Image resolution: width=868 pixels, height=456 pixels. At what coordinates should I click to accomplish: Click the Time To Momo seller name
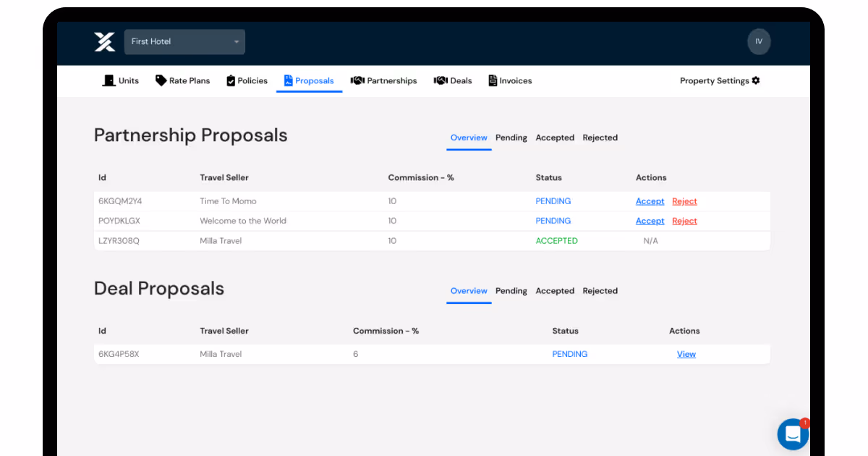tap(228, 201)
